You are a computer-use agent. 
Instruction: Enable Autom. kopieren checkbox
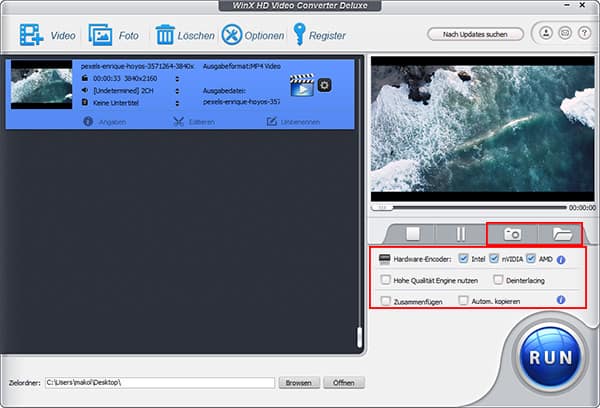click(463, 300)
